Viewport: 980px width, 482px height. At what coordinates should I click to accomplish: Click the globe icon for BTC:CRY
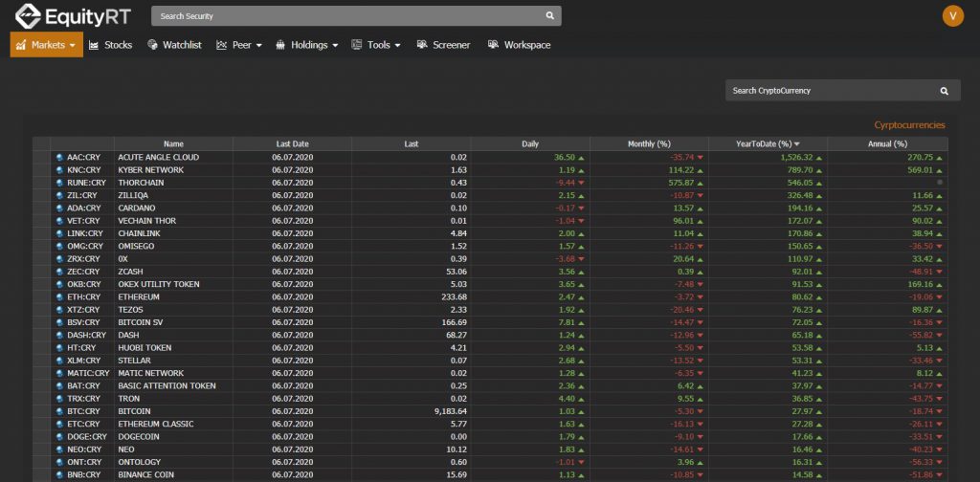59,411
